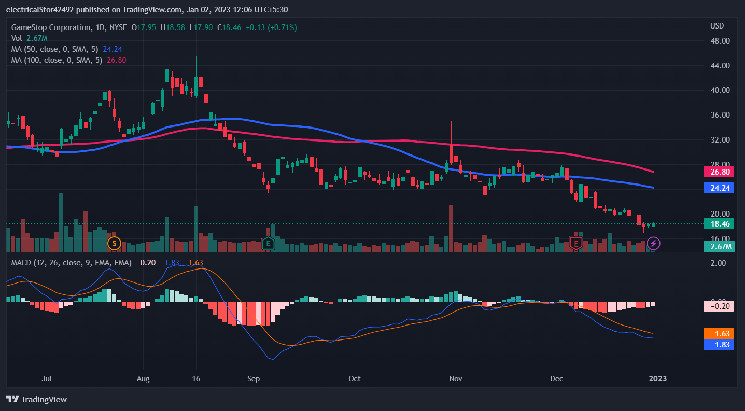Select the MA 100 indicator legend
Viewport: 745px width, 411px height.
pyautogui.click(x=69, y=60)
